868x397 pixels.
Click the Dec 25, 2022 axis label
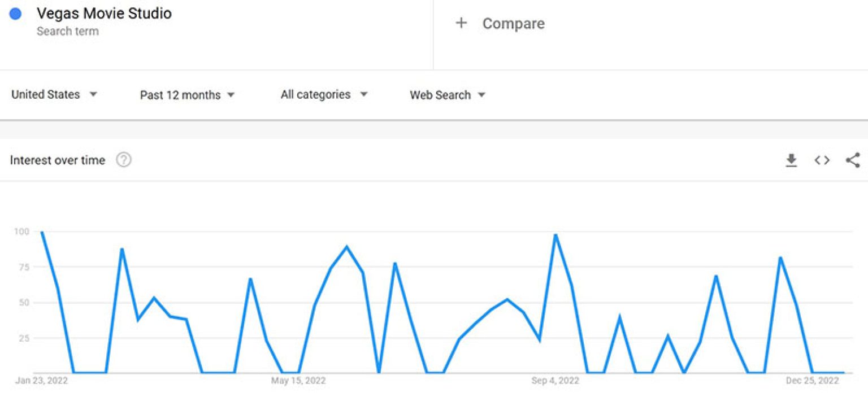812,381
